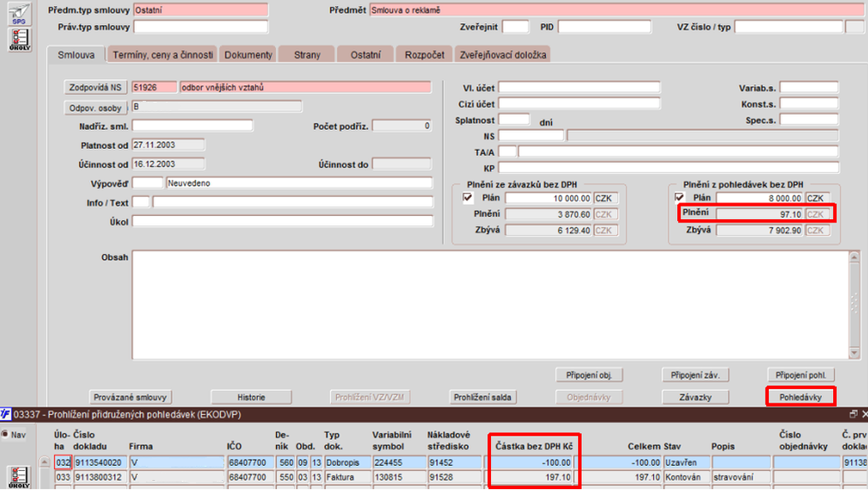
Task: Open the ÚKOLY checklist icon at top
Action: click(x=19, y=40)
